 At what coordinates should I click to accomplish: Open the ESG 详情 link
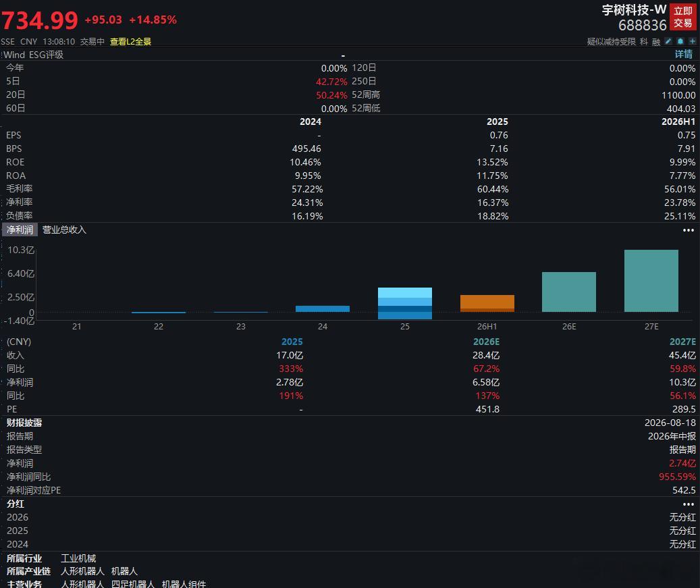coord(684,55)
